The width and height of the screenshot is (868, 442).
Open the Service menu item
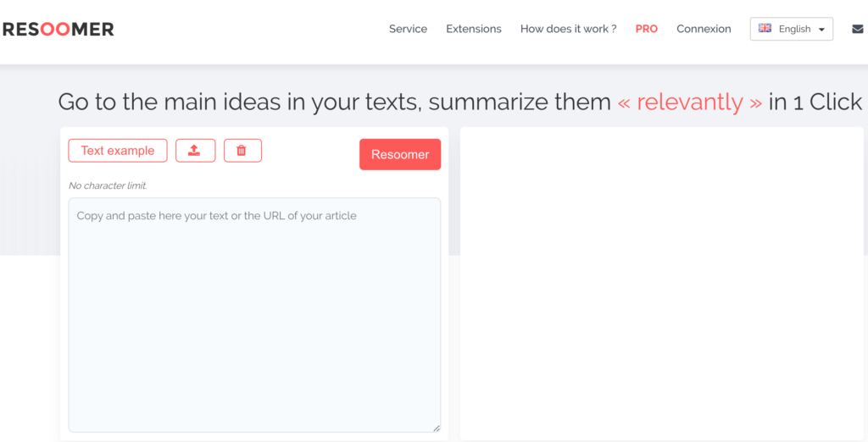coord(408,29)
